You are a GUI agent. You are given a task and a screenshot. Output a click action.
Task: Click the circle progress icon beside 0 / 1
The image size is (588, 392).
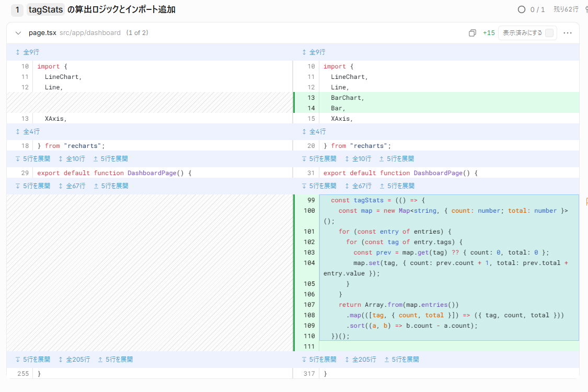coord(521,9)
